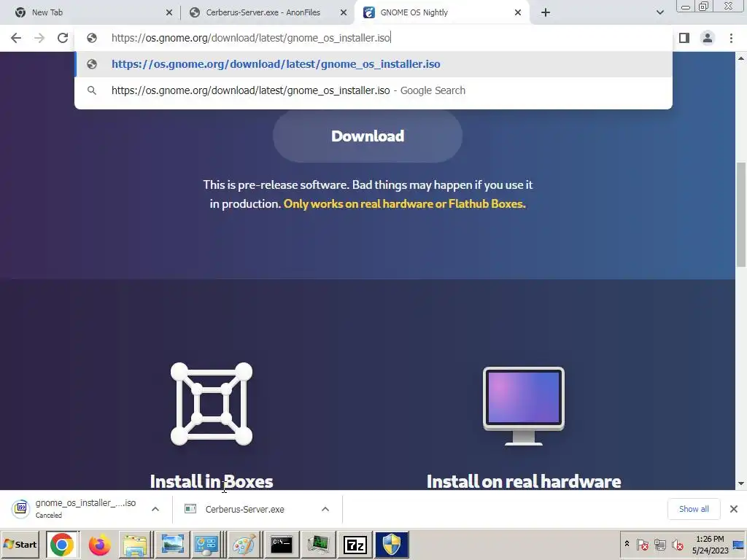Click the Download button

pyautogui.click(x=368, y=136)
